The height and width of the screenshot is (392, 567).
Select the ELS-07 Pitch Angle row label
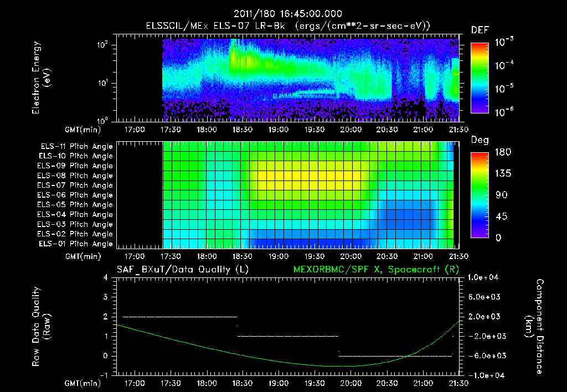point(75,185)
